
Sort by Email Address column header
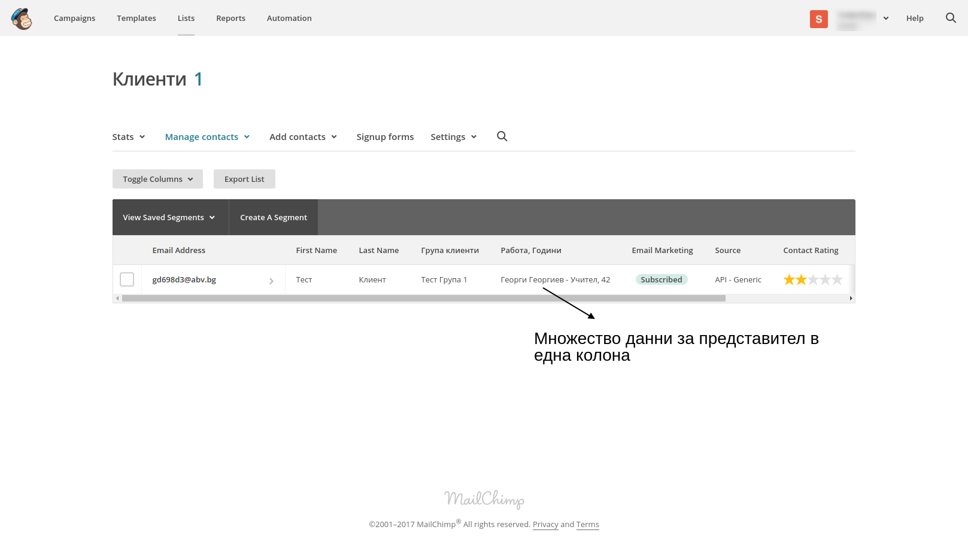coord(178,250)
